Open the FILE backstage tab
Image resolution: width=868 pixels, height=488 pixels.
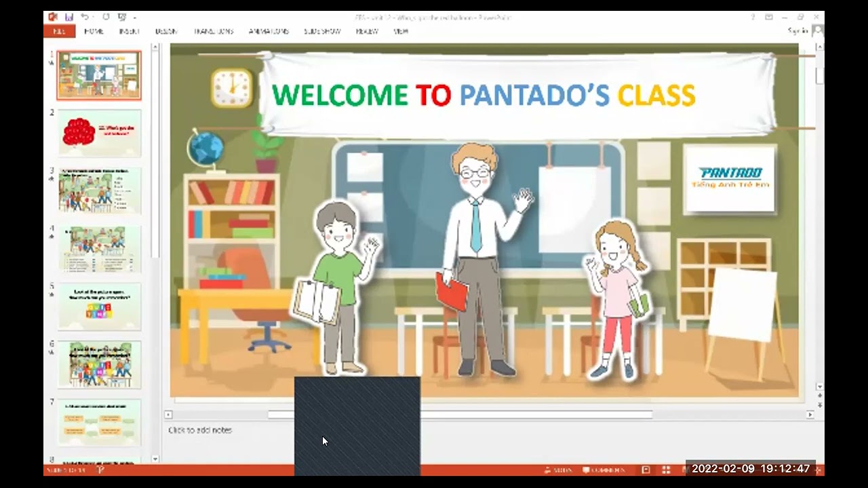click(58, 31)
